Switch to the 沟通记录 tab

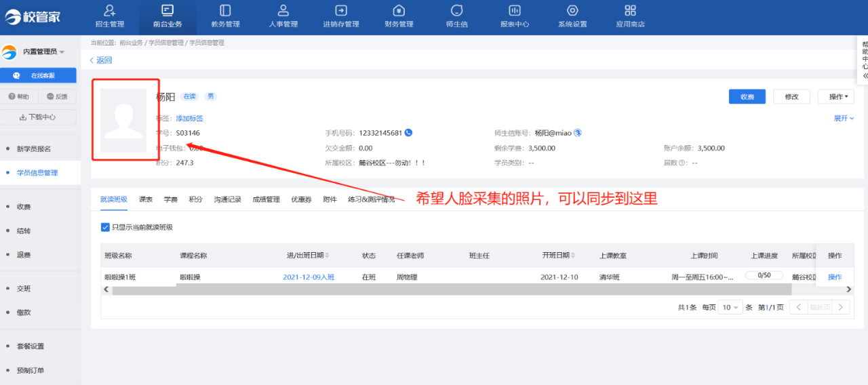(227, 200)
